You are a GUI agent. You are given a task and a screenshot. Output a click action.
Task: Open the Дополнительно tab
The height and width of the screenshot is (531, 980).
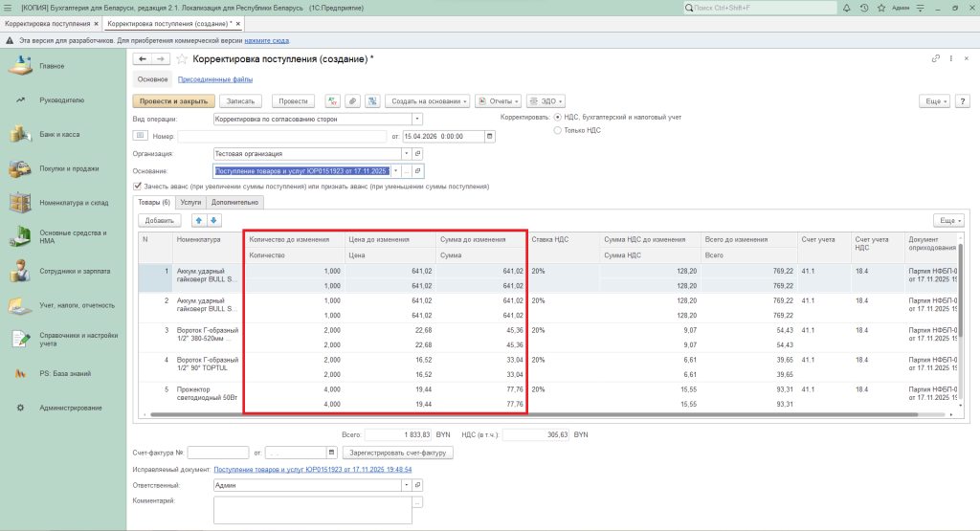point(234,203)
